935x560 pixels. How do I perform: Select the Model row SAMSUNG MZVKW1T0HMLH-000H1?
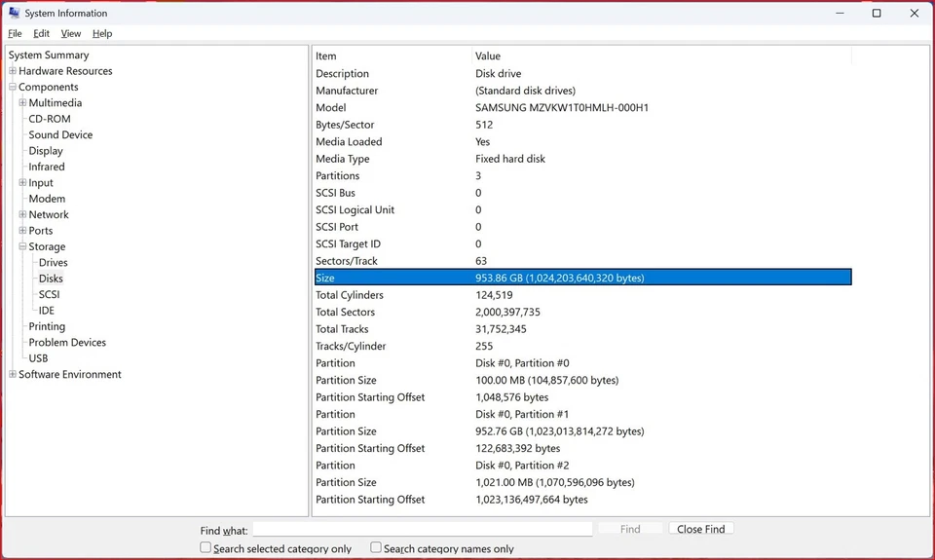click(x=582, y=107)
